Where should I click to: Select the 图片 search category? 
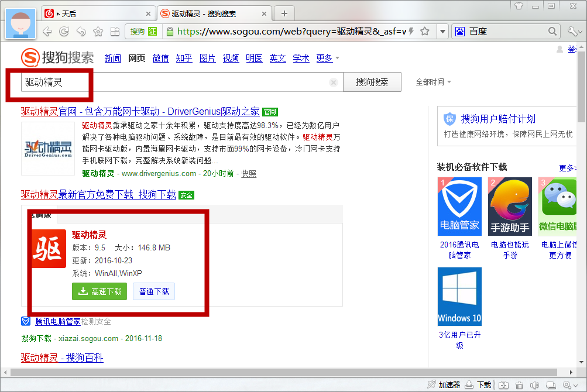(x=207, y=58)
